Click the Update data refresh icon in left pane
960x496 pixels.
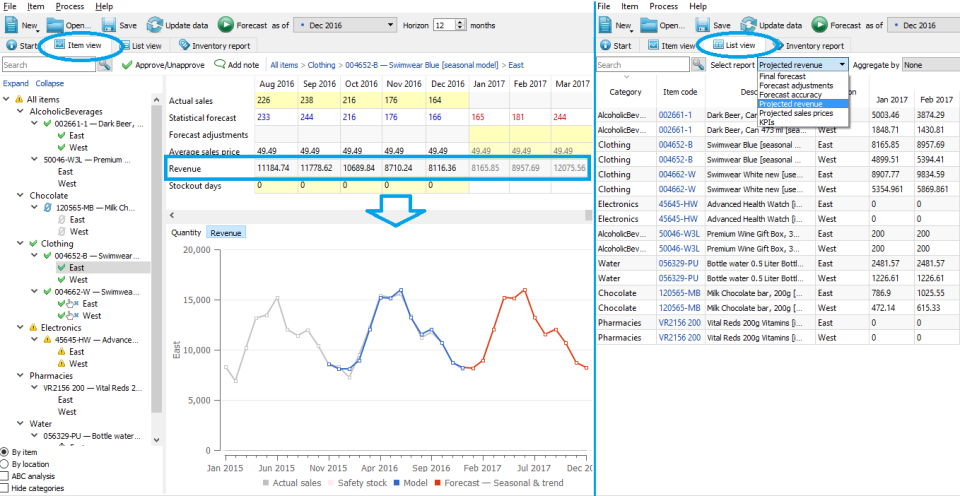point(154,25)
